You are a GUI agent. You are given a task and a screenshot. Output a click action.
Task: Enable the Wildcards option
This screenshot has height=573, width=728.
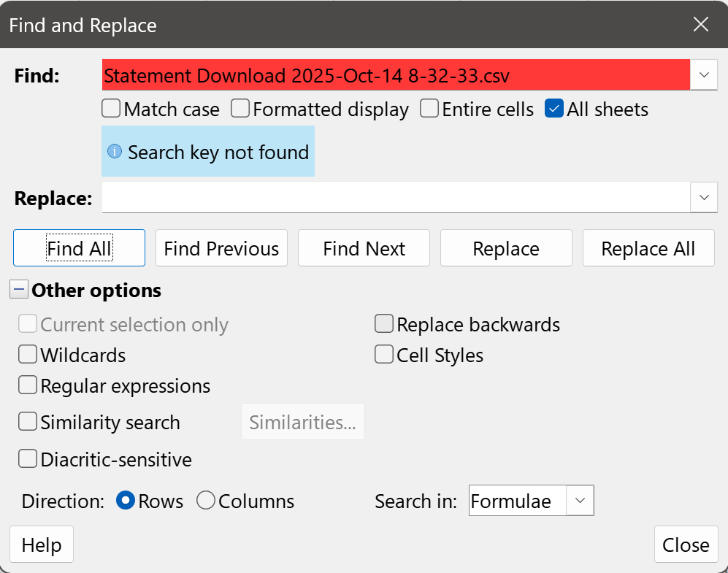pos(28,355)
